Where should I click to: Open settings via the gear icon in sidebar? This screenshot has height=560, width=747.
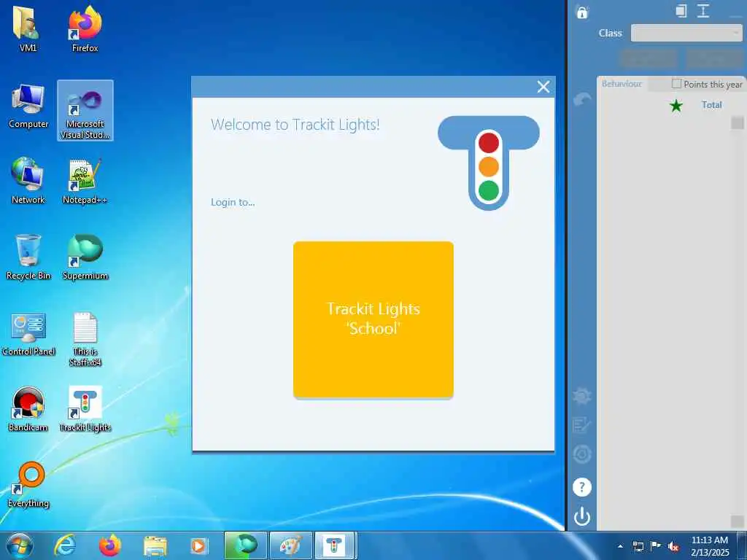tap(581, 396)
